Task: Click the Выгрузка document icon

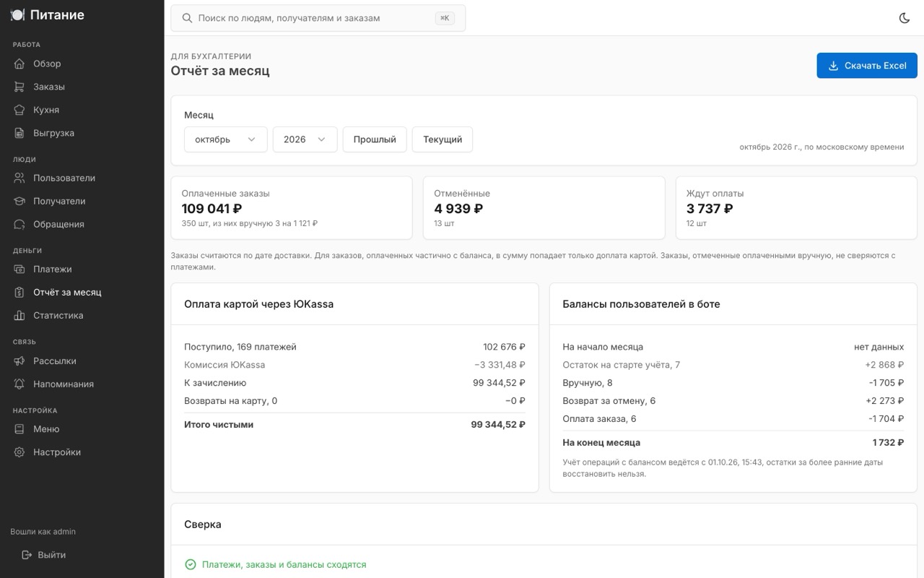Action: tap(19, 133)
